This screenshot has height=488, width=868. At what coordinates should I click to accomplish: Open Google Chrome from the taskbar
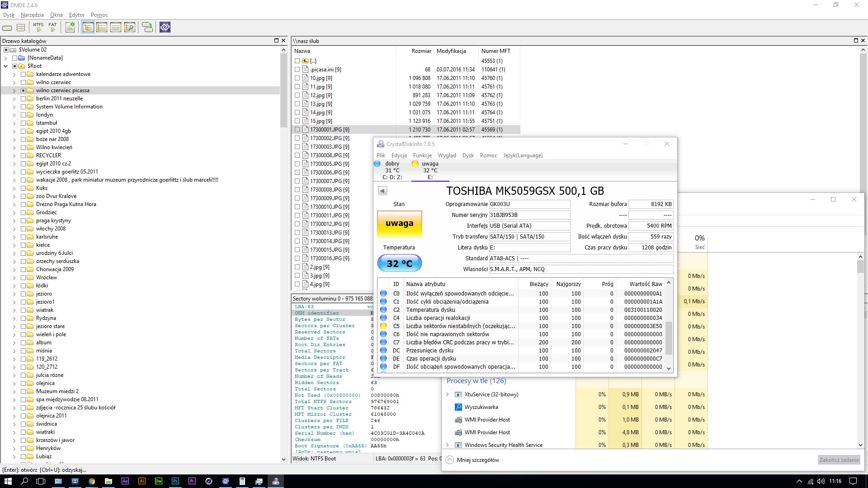92,481
